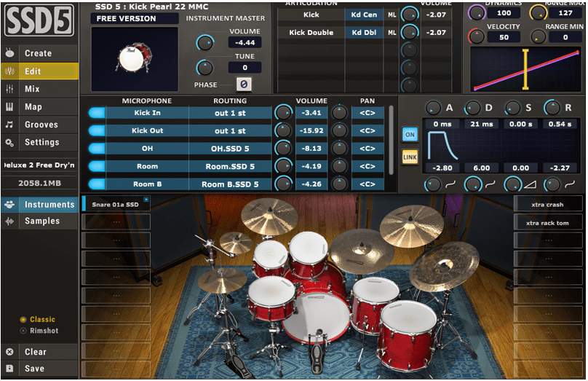
Task: Toggle the Kick Out microphone enable switch
Action: pos(96,131)
